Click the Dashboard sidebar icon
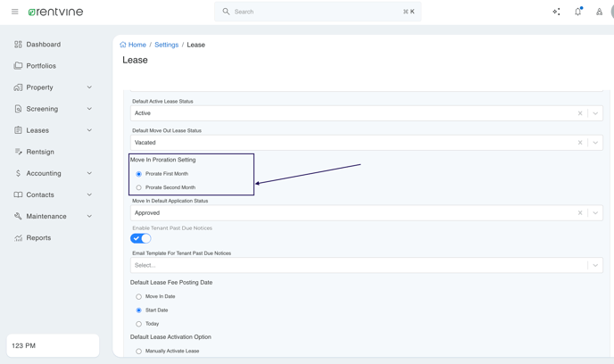 [18, 45]
